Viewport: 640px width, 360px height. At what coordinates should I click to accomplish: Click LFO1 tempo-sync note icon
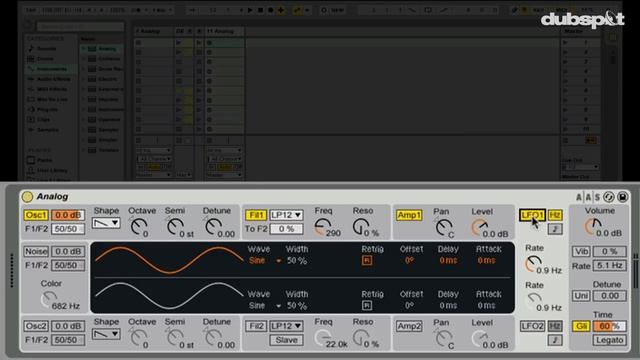point(555,229)
